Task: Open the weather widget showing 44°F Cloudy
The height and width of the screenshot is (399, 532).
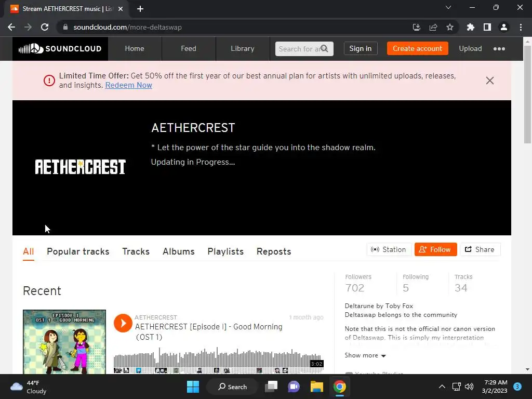Action: (x=28, y=387)
